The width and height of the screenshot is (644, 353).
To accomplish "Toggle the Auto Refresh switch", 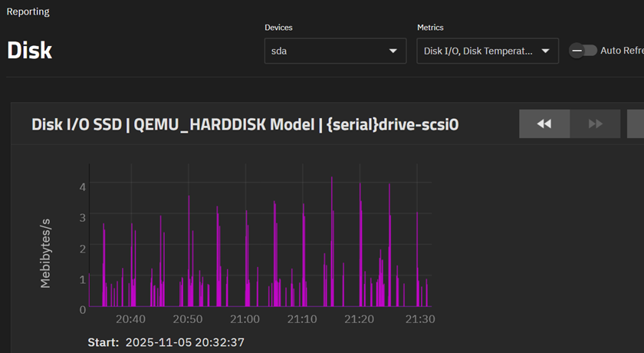I will tap(583, 51).
